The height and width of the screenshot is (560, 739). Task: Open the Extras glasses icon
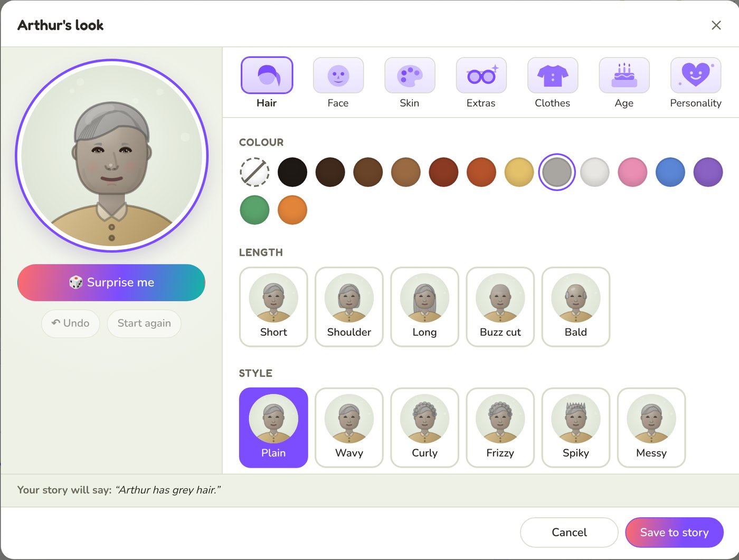click(x=481, y=75)
